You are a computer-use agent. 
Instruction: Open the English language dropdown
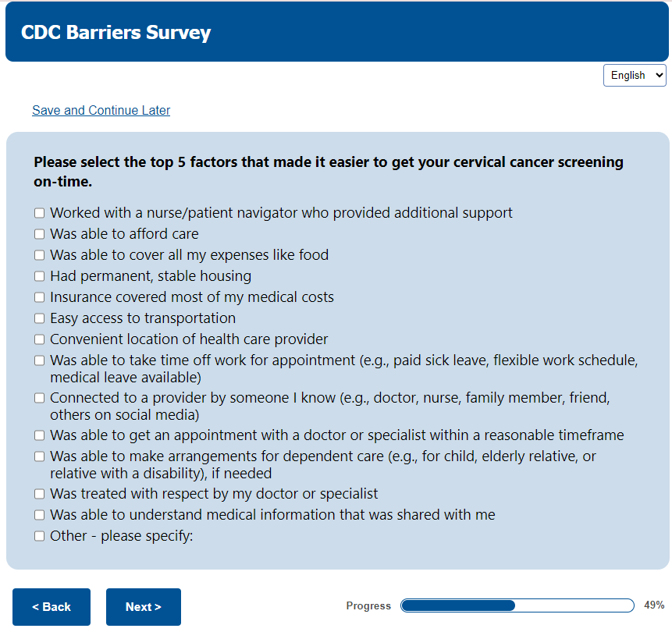[635, 75]
